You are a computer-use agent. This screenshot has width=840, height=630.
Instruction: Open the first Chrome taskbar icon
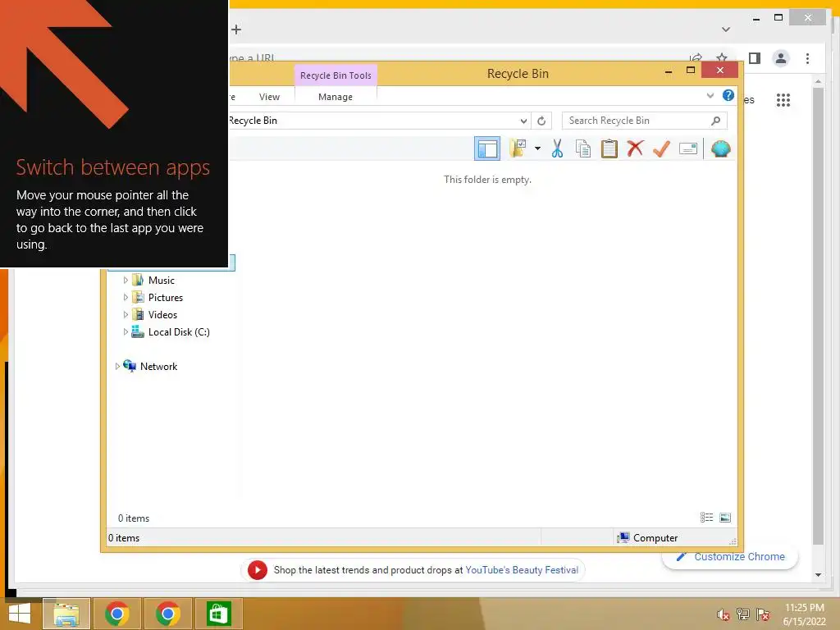(116, 614)
